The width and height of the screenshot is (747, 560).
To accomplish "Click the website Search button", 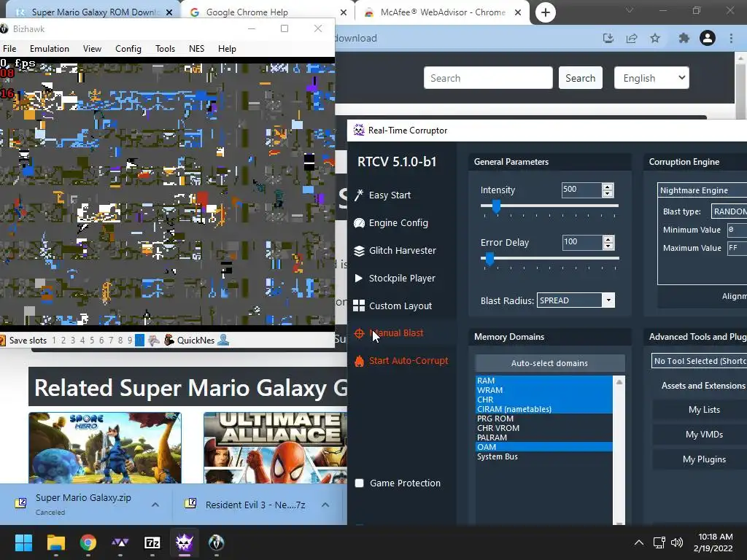I will [x=580, y=77].
